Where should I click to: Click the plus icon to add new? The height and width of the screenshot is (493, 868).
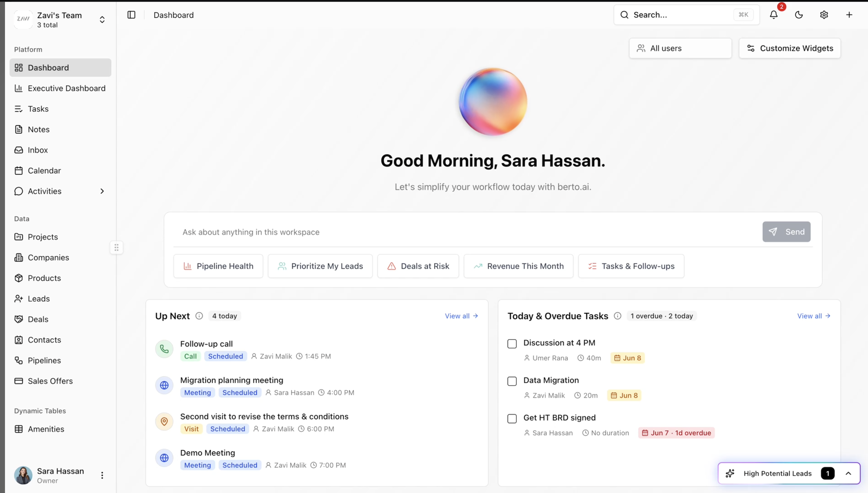849,15
